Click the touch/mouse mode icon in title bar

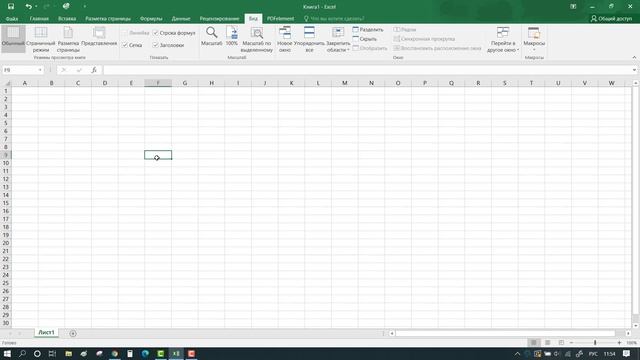click(66, 7)
